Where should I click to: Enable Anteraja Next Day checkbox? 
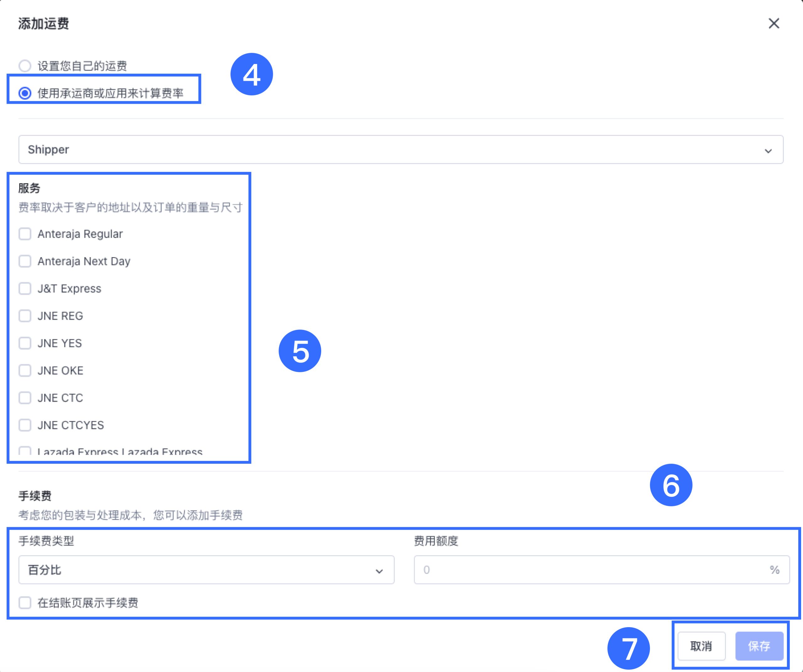[25, 261]
